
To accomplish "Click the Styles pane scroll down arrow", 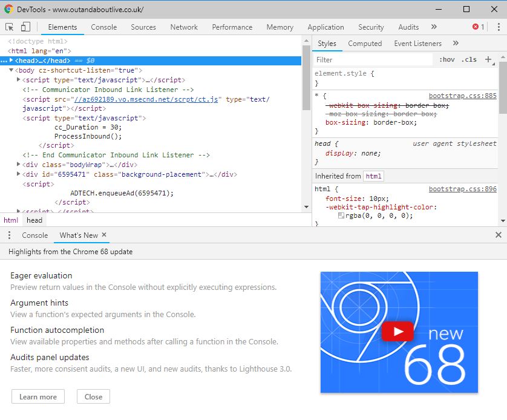I will [x=503, y=221].
